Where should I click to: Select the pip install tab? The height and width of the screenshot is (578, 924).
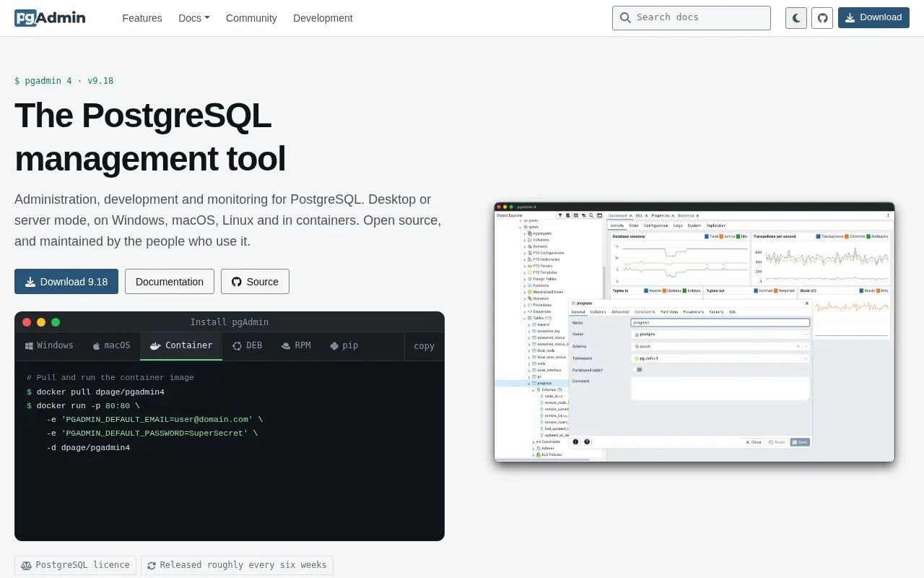click(x=344, y=346)
